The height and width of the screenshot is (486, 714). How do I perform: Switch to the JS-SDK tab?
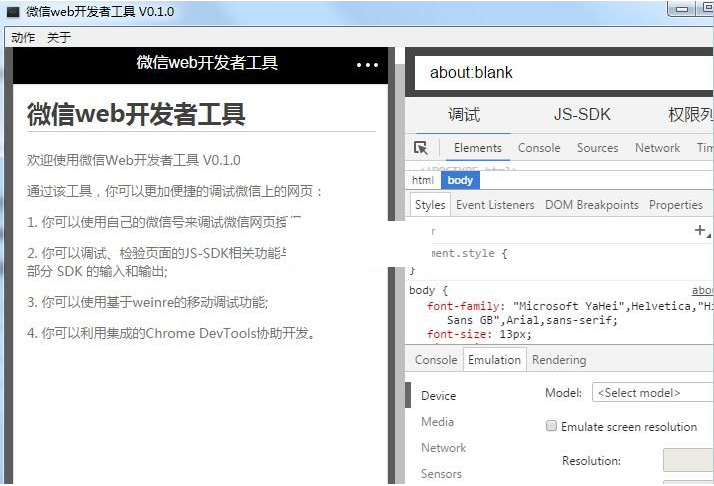pos(582,114)
